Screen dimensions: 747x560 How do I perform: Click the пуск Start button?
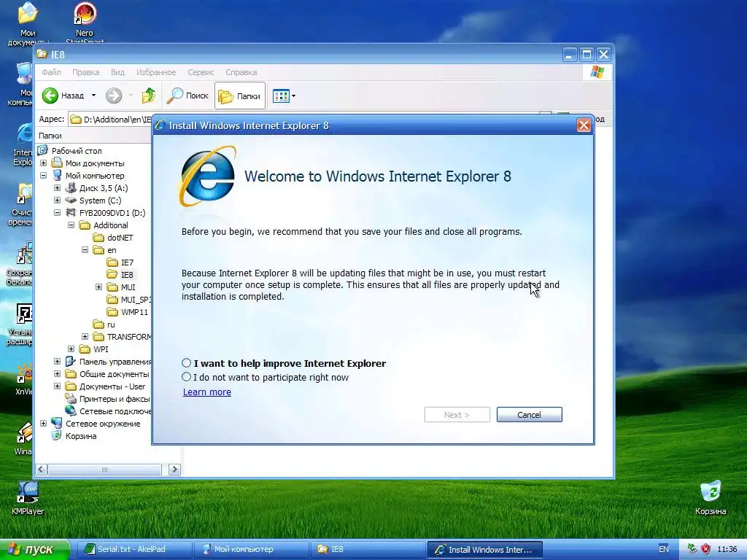35,550
